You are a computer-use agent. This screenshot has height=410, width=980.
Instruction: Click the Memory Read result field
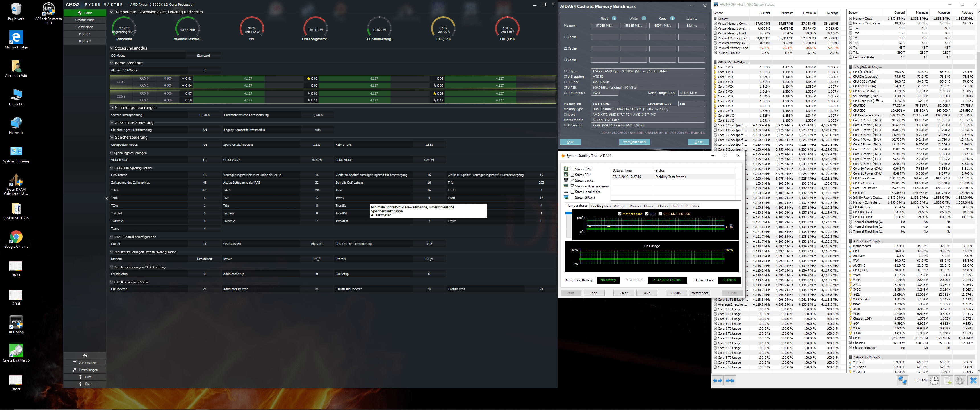pos(604,26)
